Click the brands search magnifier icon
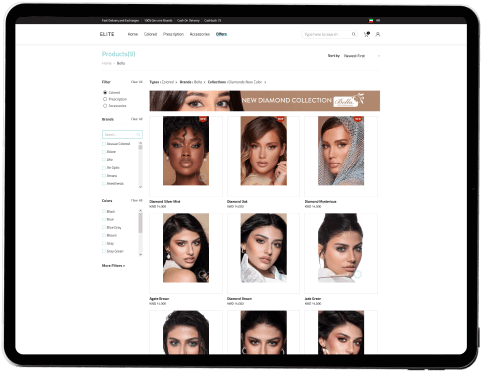The height and width of the screenshot is (372, 482). coord(138,134)
